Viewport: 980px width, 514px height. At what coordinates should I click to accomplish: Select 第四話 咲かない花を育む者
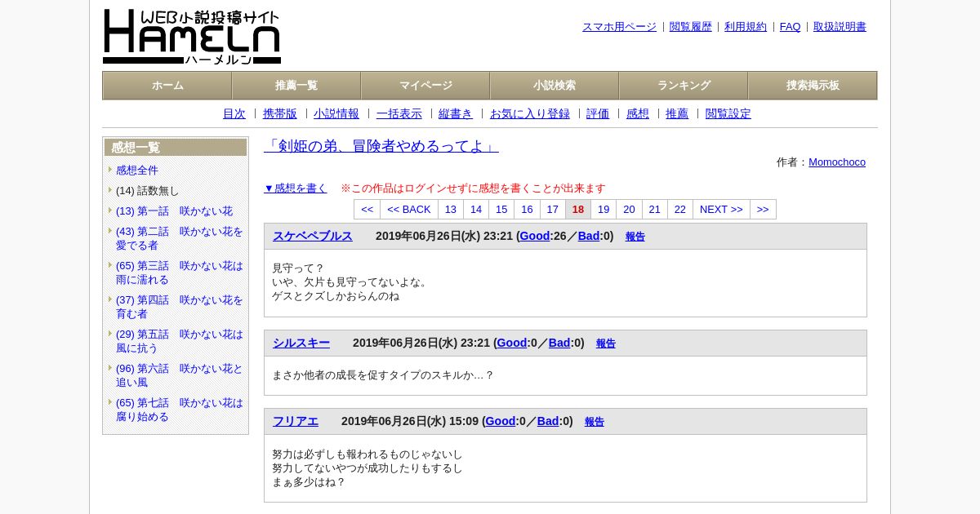pos(180,307)
